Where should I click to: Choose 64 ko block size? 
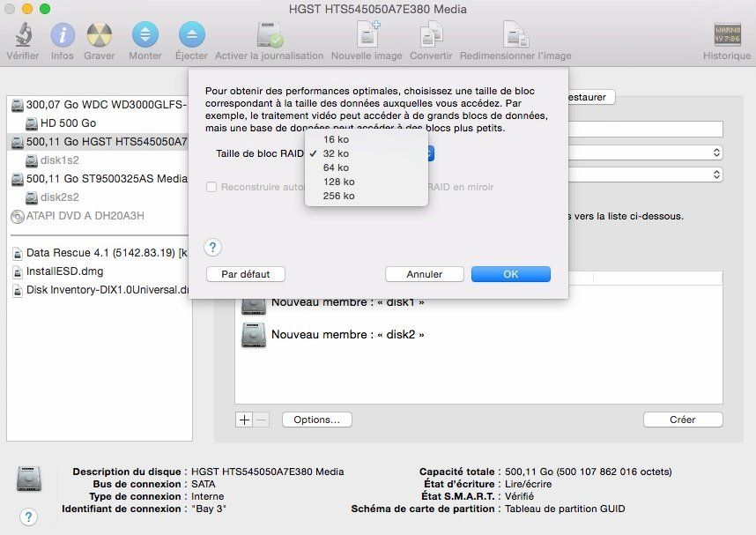336,167
